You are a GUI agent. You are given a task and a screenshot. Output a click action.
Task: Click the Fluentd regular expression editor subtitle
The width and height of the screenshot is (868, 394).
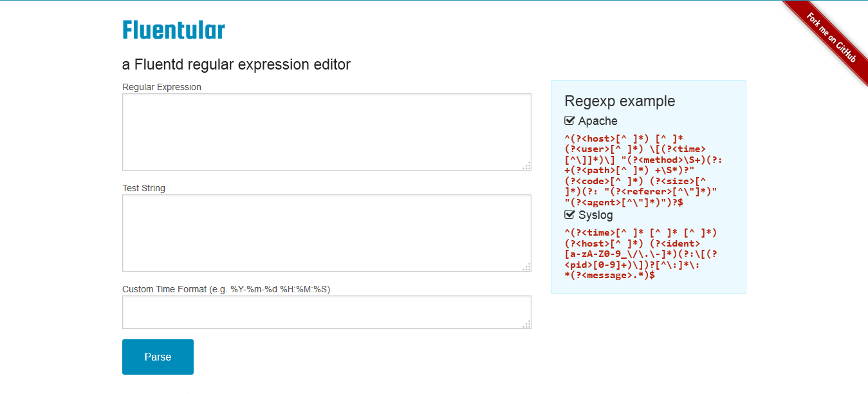[x=236, y=64]
